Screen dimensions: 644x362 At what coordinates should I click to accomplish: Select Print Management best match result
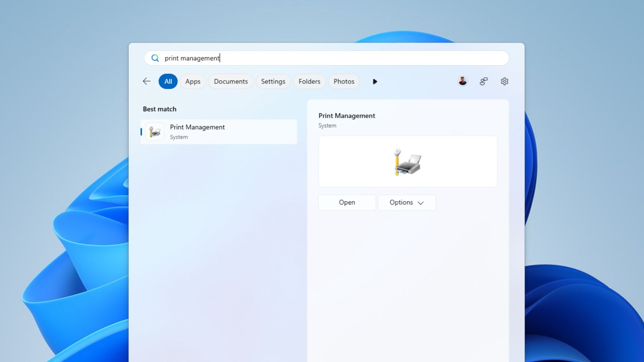point(219,132)
